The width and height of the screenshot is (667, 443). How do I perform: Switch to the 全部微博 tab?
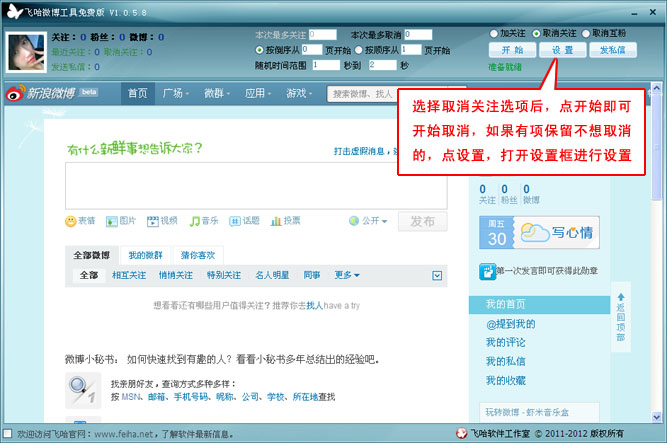pos(91,255)
